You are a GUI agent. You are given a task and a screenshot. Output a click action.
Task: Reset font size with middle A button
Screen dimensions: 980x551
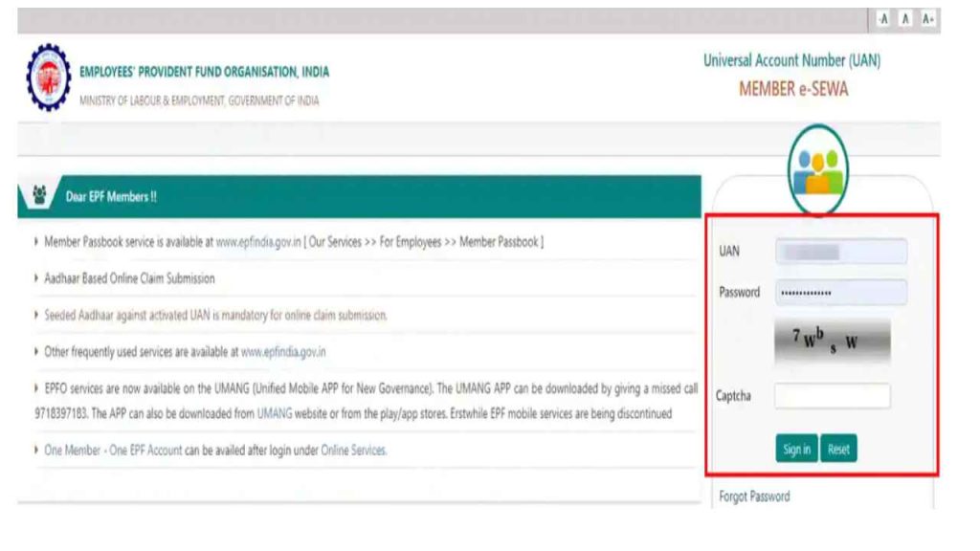[x=905, y=19]
